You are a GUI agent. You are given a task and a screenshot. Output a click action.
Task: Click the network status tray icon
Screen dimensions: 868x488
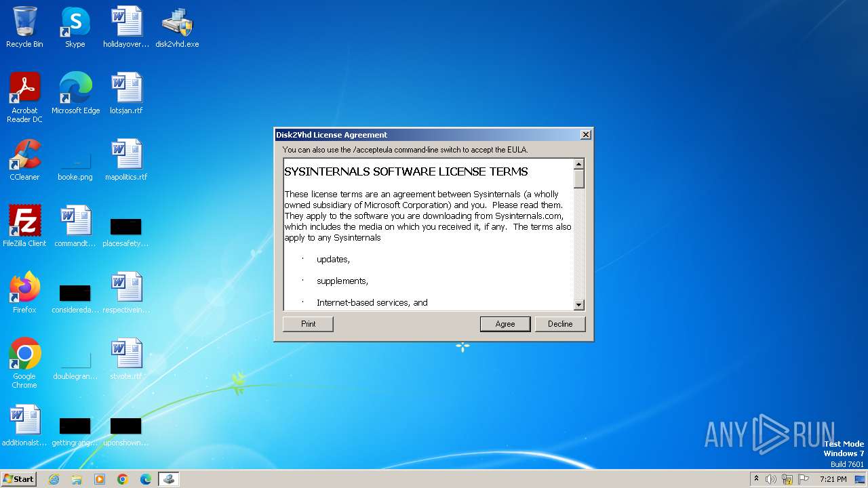pos(787,479)
